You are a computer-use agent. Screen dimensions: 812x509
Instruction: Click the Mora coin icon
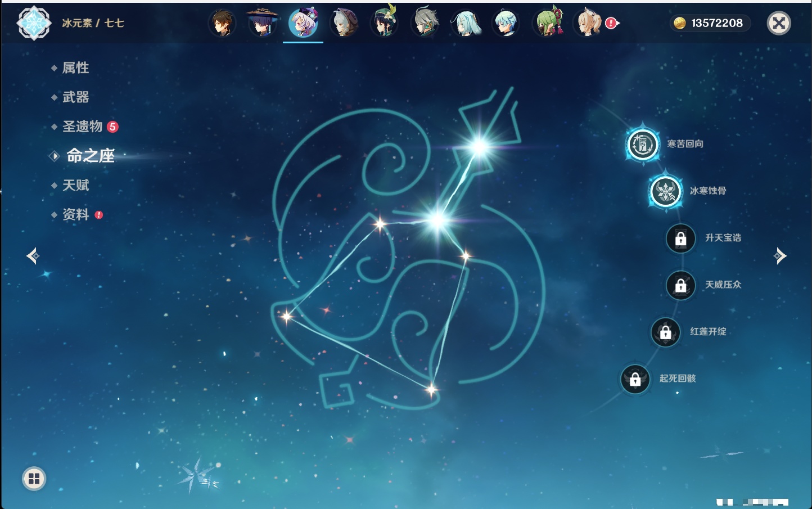coord(680,23)
